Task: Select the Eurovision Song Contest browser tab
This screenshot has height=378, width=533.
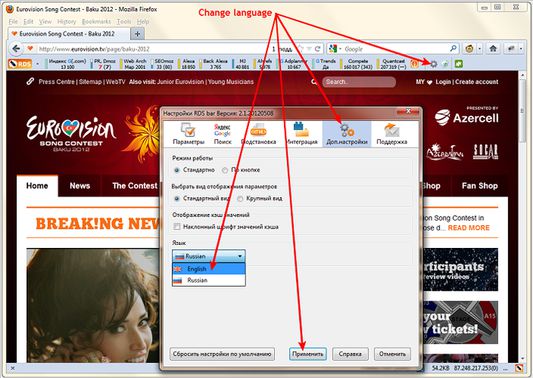Action: (x=68, y=34)
